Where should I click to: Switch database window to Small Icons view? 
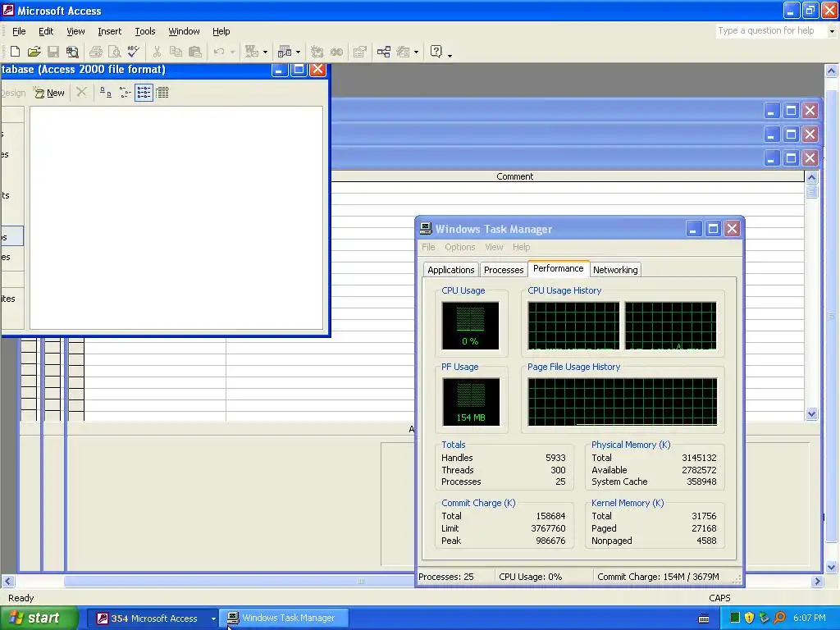coord(125,93)
